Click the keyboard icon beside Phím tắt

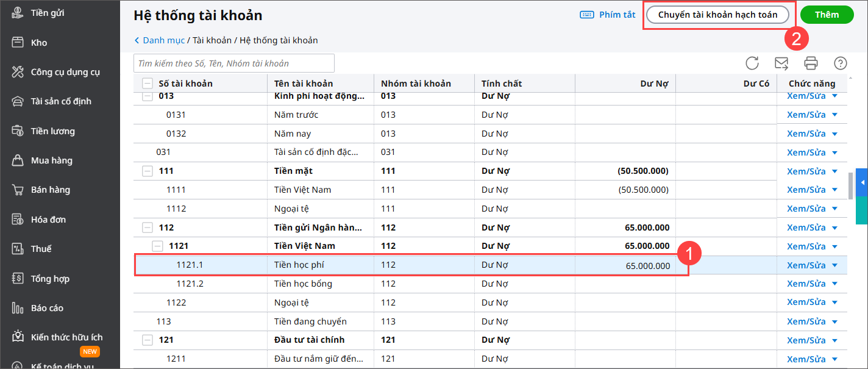tap(587, 15)
